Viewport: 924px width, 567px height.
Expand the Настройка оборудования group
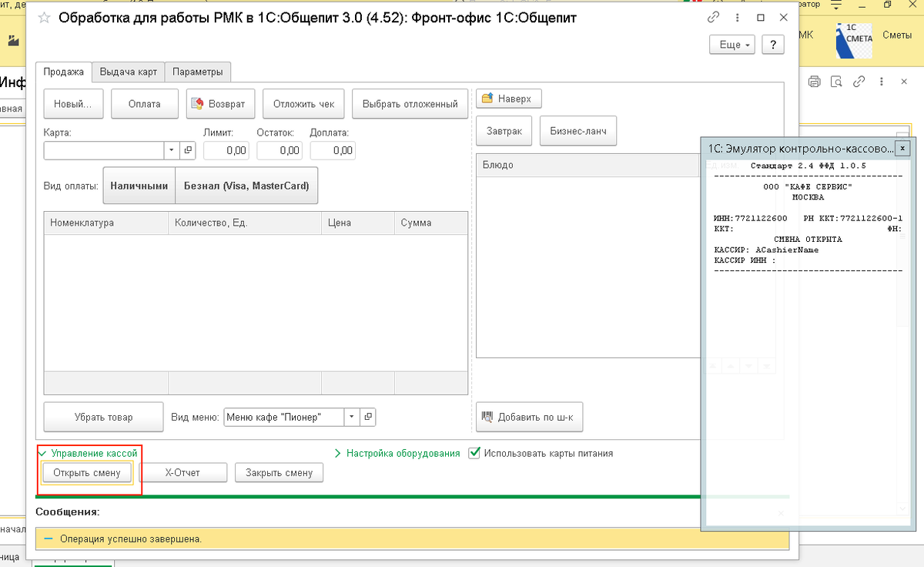(397, 453)
